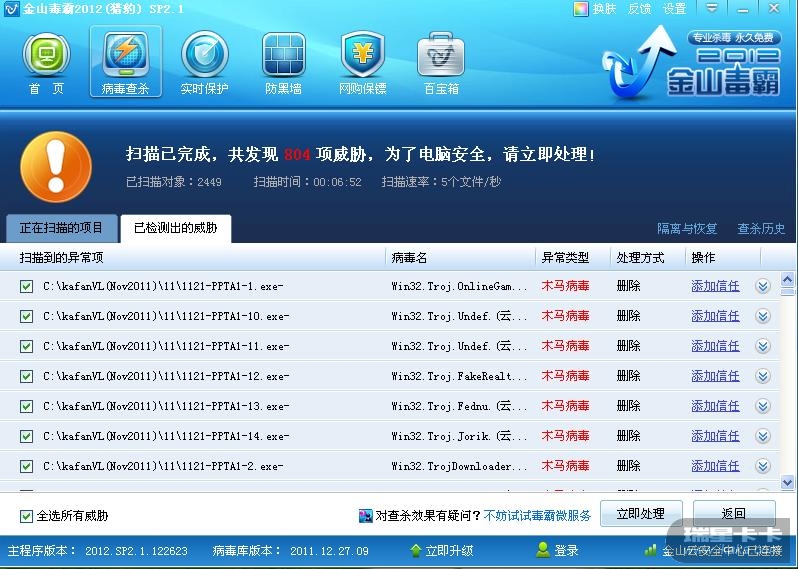This screenshot has height=569, width=798.
Task: Click 添加信任 for 1121-PPTA1-14.exe
Action: (715, 436)
